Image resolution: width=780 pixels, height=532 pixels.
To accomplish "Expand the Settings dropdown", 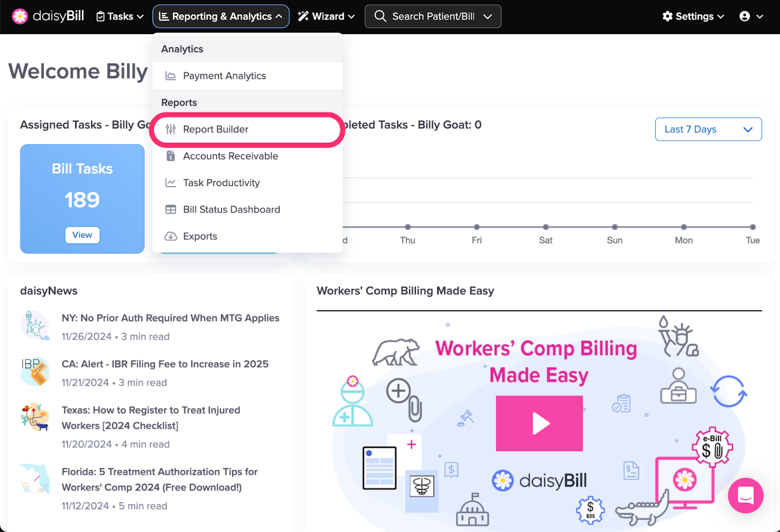I will (693, 17).
